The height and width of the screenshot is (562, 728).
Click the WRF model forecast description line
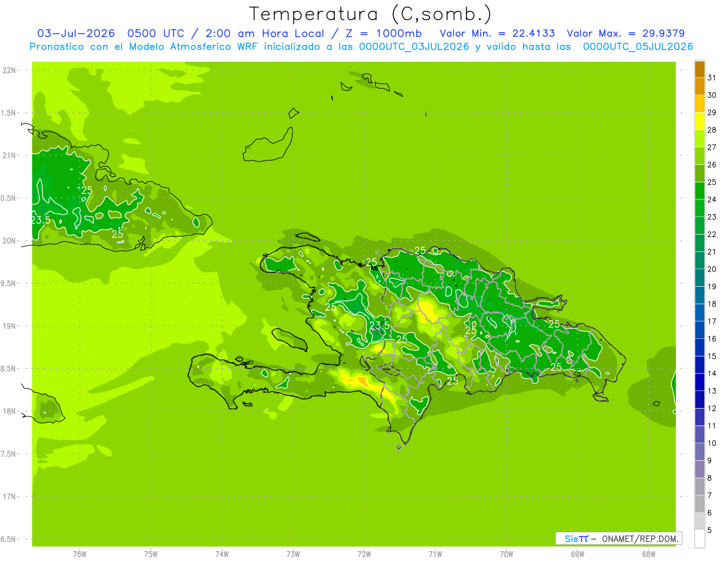[x=361, y=47]
